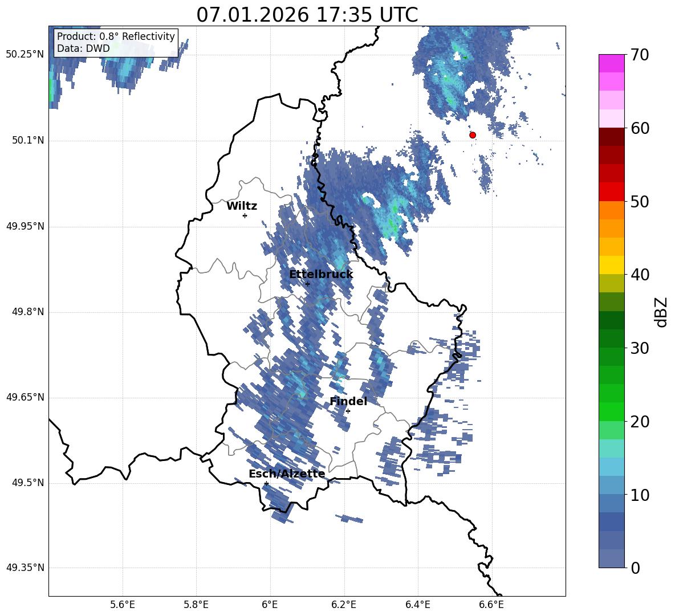Image resolution: width=675 pixels, height=616 pixels.
Task: Click the 49.35°N latitude label
Action: pos(26,568)
